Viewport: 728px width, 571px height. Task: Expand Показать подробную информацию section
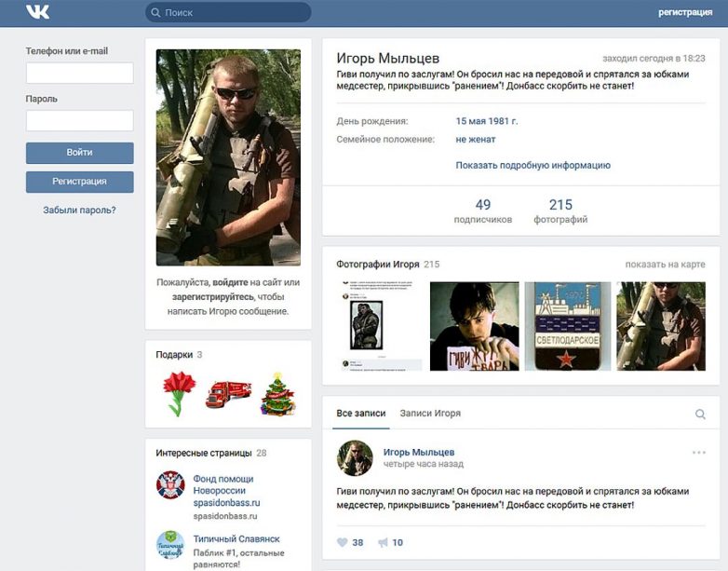coord(533,165)
